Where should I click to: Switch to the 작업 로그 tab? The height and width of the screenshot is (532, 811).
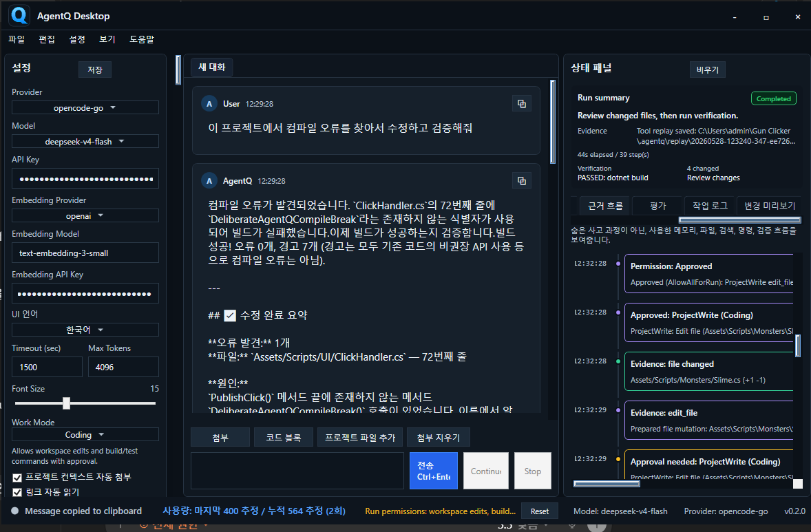pyautogui.click(x=710, y=206)
